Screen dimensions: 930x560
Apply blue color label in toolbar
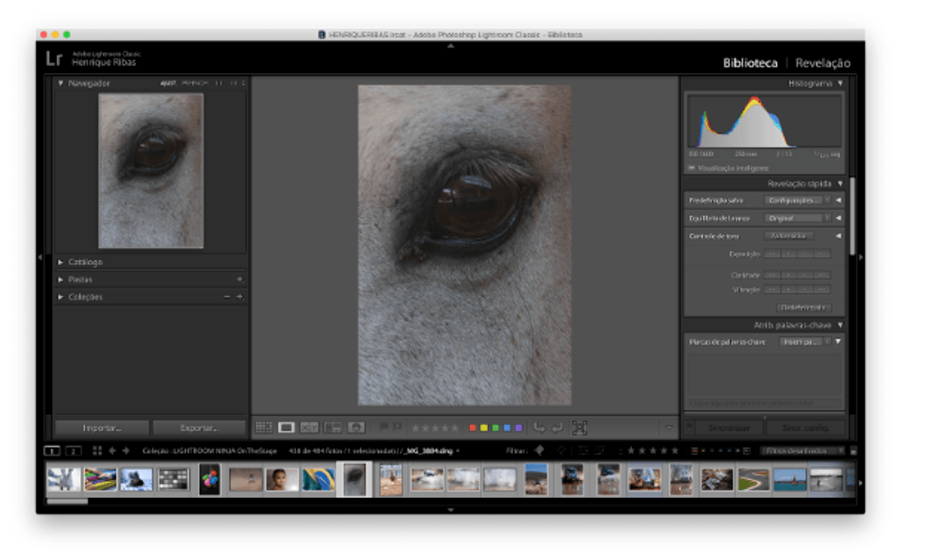pos(507,427)
